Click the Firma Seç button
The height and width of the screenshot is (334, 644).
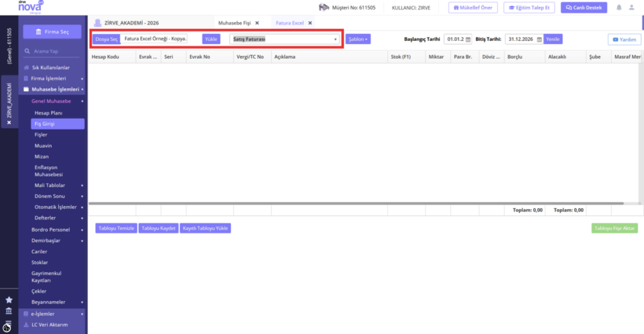point(52,31)
